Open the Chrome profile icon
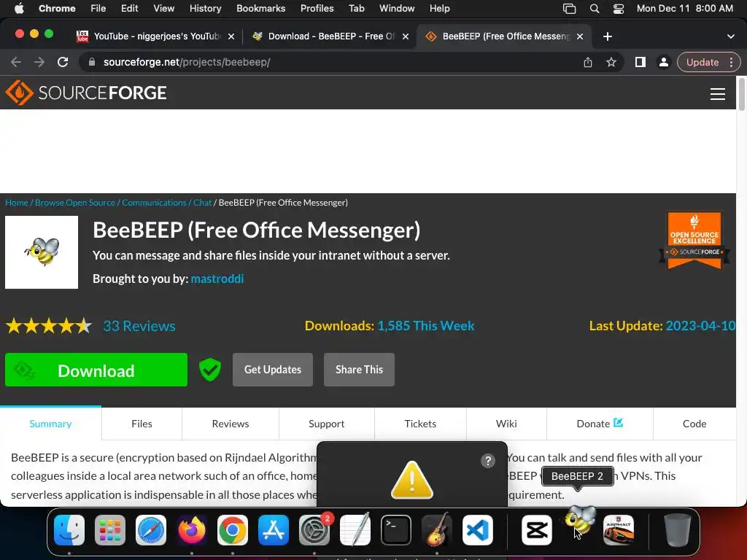 point(663,62)
